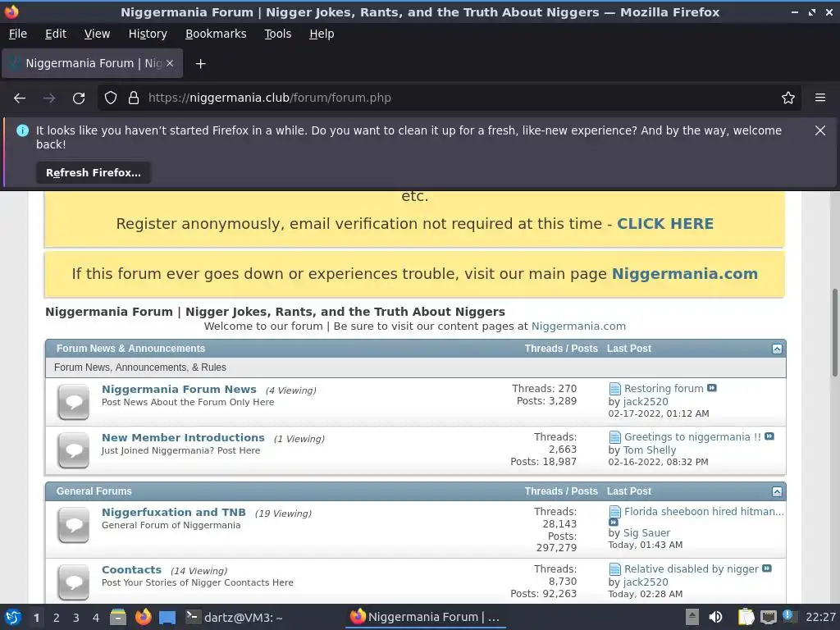Go to last post arrow above 'by Sig Sauer'
840x630 pixels.
(614, 523)
